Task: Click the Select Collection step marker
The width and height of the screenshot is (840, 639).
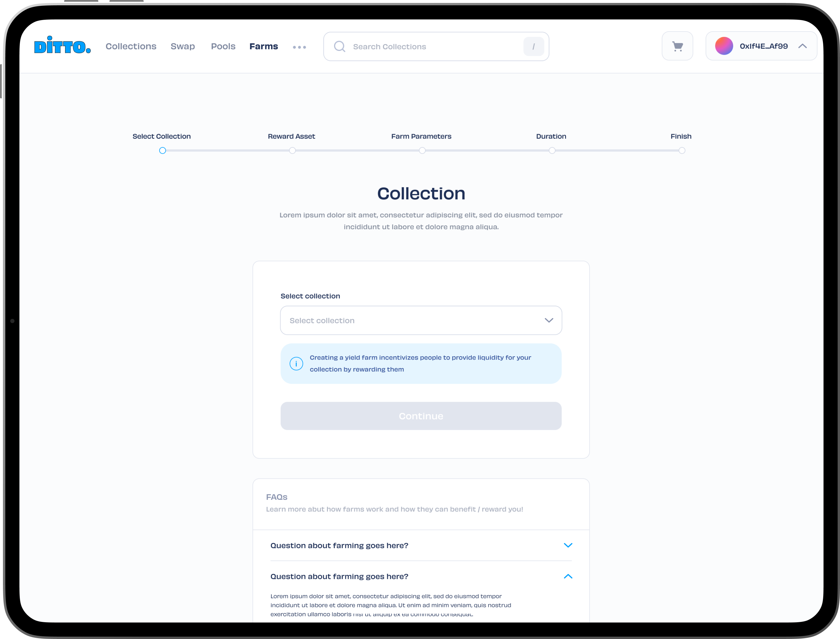Action: [162, 151]
